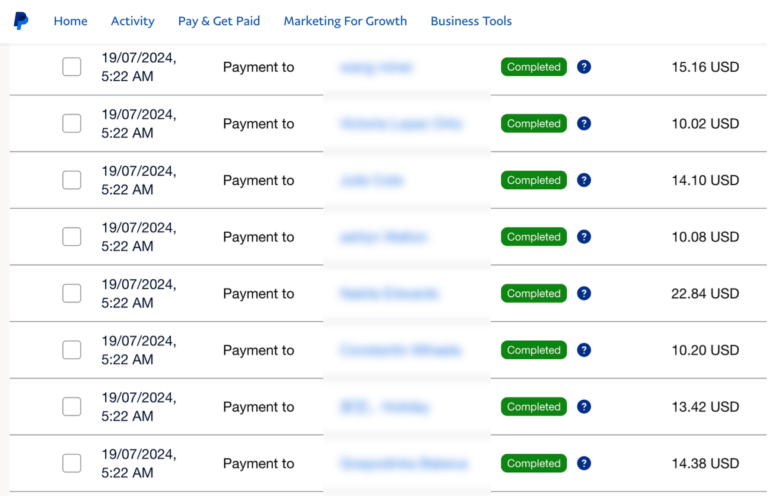This screenshot has height=496, width=768.
Task: Click Completed status badge on 14.10 USD row
Action: coord(534,180)
